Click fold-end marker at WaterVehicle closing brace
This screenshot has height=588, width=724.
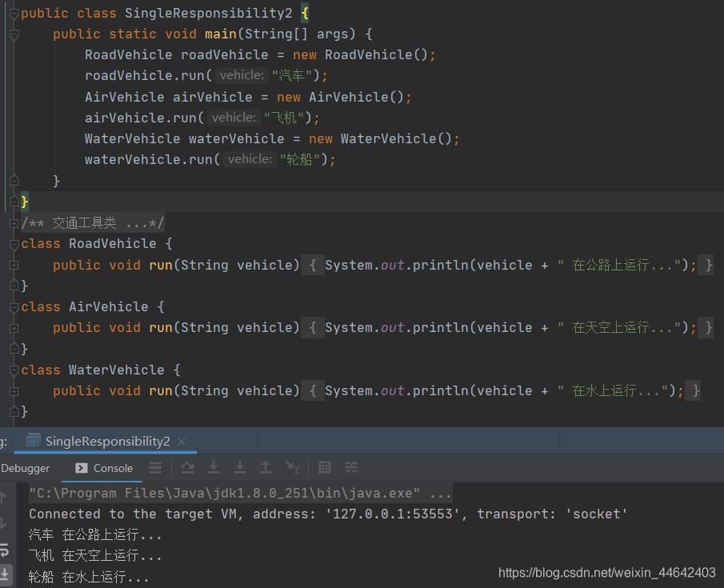tap(14, 411)
